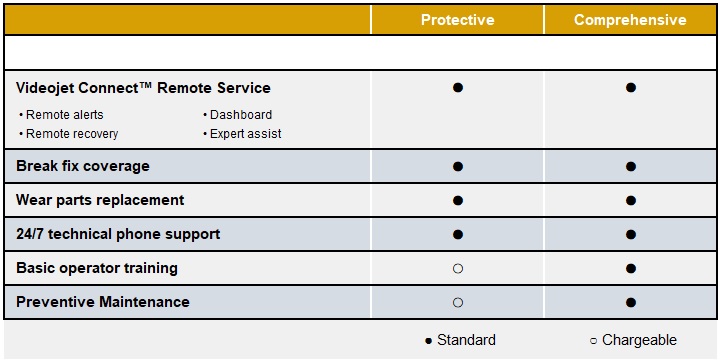
Task: Select the Remote recovery bullet item
Action: pyautogui.click(x=69, y=134)
